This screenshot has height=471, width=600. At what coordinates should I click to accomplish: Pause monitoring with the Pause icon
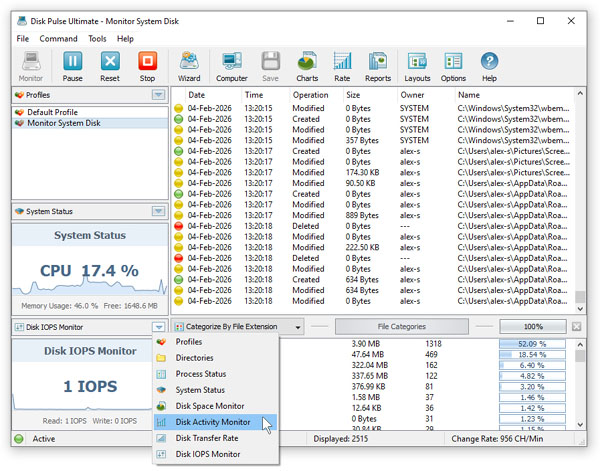pyautogui.click(x=72, y=66)
